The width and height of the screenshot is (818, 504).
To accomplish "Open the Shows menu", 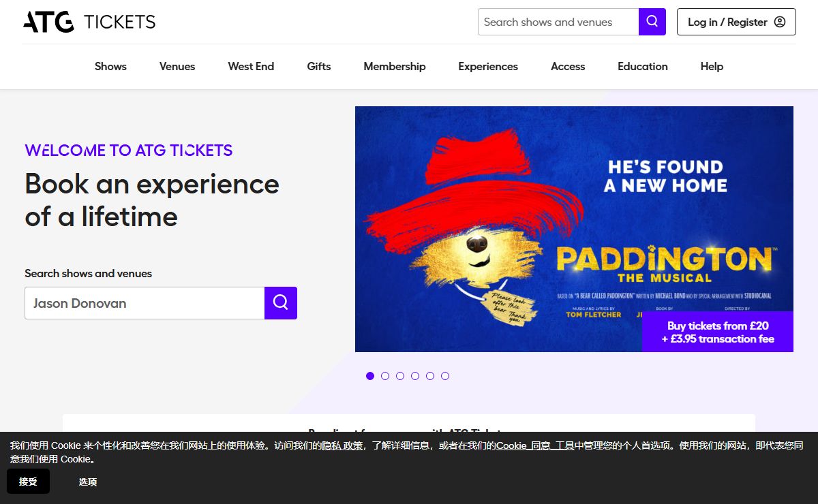I will click(x=110, y=66).
